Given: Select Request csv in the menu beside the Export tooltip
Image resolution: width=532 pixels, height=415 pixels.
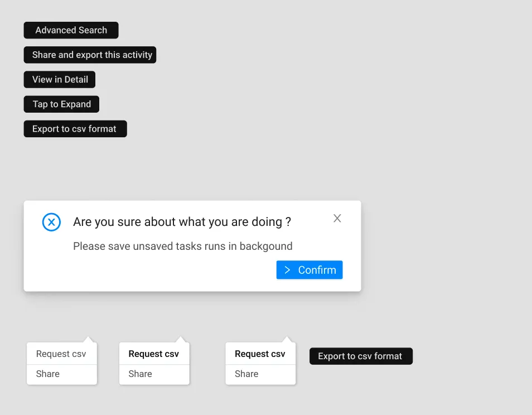Looking at the screenshot, I should [x=260, y=354].
